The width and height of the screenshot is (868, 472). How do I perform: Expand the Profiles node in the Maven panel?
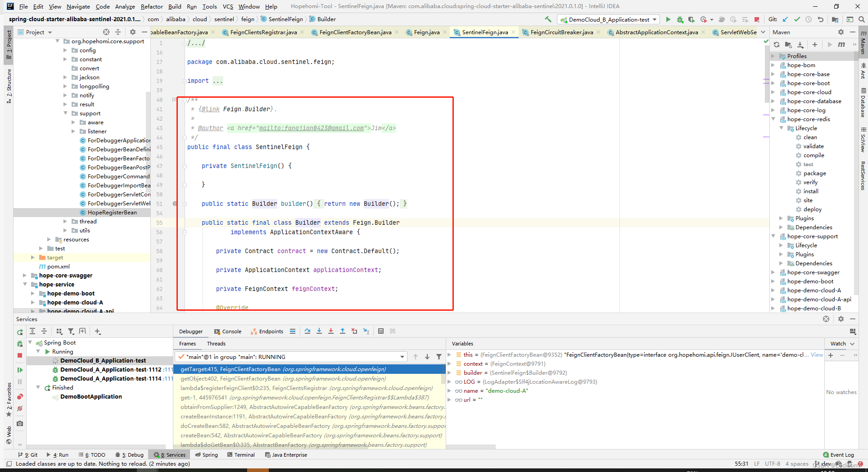(x=773, y=56)
